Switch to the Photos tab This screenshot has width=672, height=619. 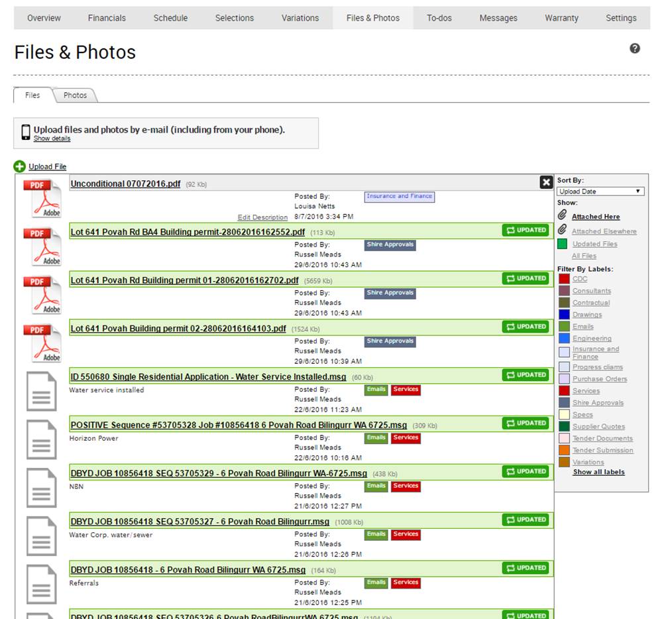[x=75, y=95]
